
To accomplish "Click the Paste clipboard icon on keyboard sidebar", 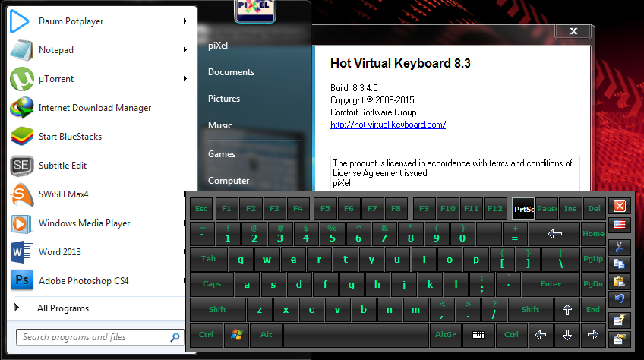I will (x=620, y=282).
